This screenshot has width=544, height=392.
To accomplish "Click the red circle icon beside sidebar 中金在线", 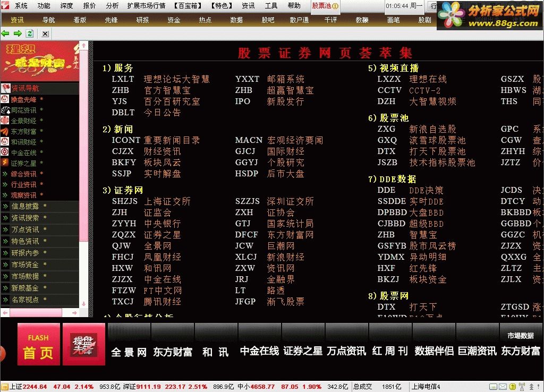I will [5, 152].
